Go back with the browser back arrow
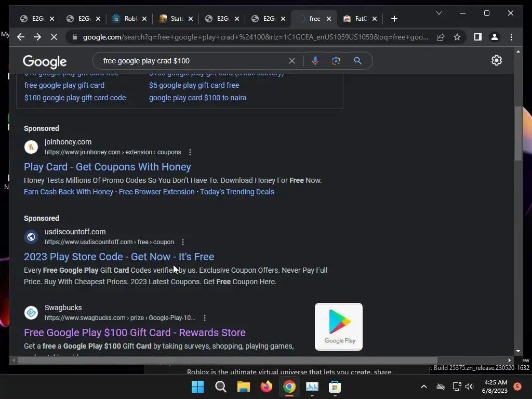This screenshot has width=532, height=399. click(21, 37)
